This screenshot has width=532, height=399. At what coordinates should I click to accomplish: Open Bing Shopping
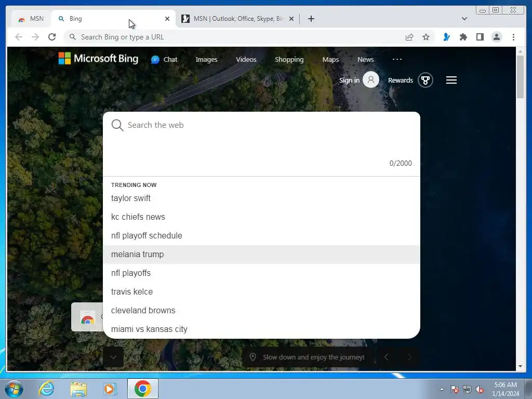[x=289, y=59]
